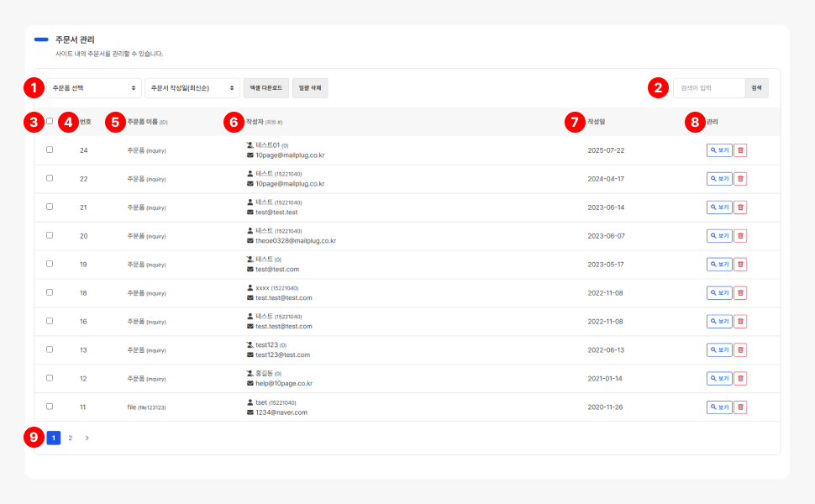Select checkbox for order number 18
Screen dimensions: 815x504
coord(50,292)
